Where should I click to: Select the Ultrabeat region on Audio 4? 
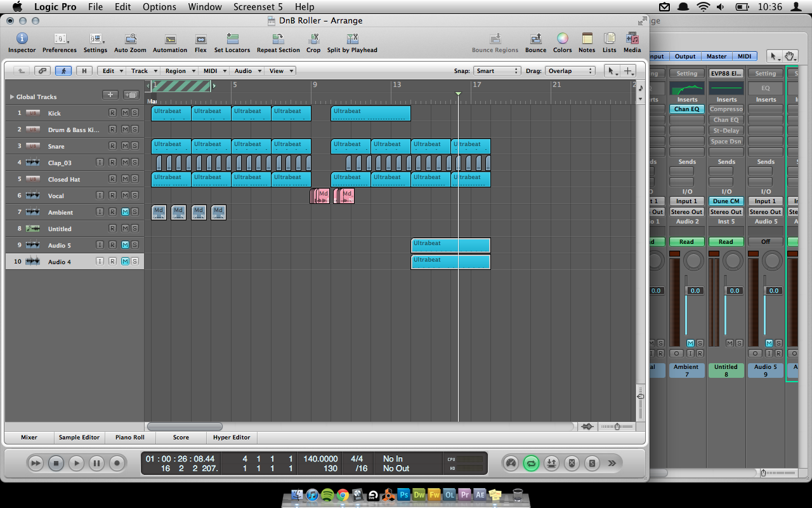(x=450, y=262)
